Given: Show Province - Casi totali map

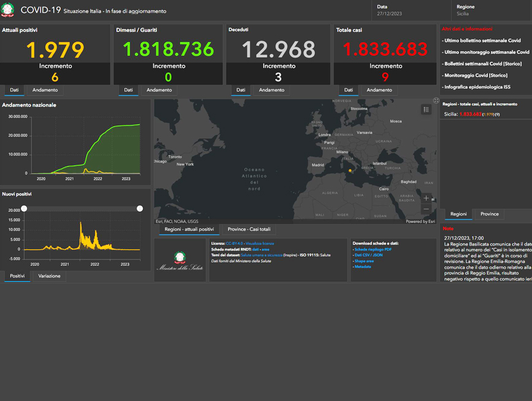Looking at the screenshot, I should pyautogui.click(x=248, y=230).
